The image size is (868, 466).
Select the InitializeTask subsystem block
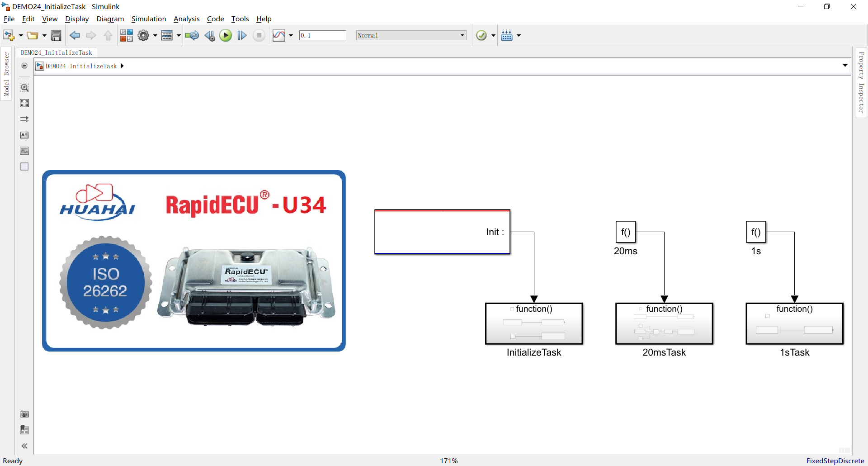click(x=534, y=324)
